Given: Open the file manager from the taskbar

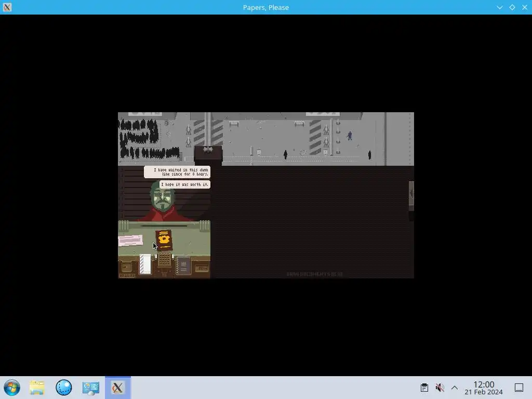Looking at the screenshot, I should pos(37,388).
